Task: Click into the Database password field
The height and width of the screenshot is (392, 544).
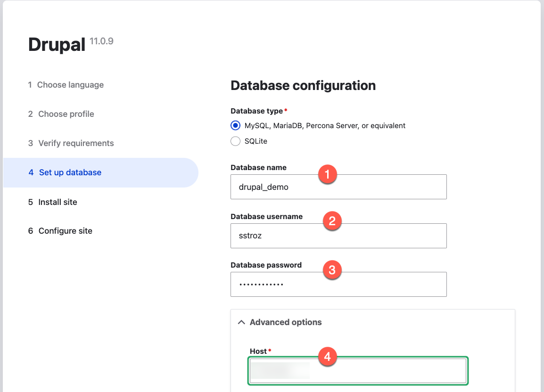Action: coord(338,285)
